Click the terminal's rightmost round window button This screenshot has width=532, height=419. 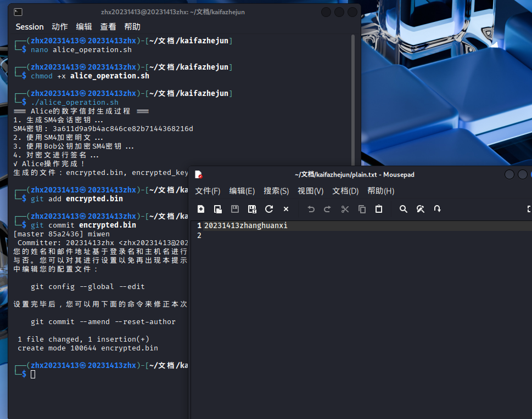click(x=352, y=12)
